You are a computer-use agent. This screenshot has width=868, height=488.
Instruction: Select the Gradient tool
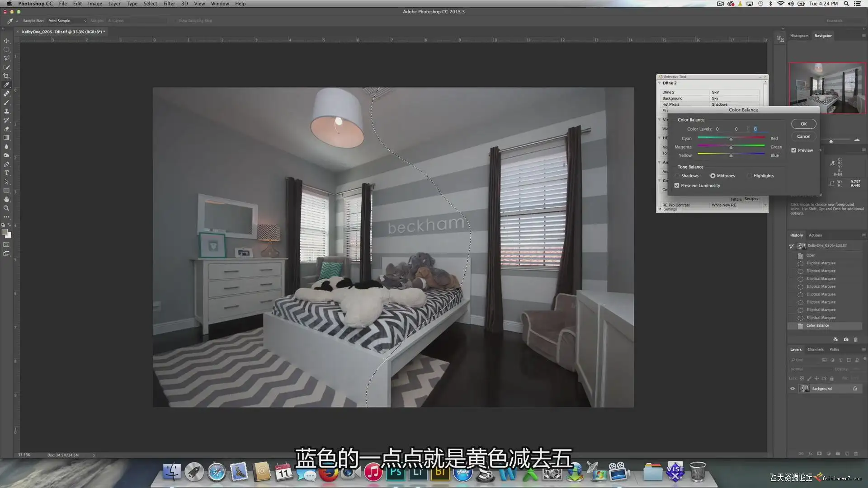6,138
